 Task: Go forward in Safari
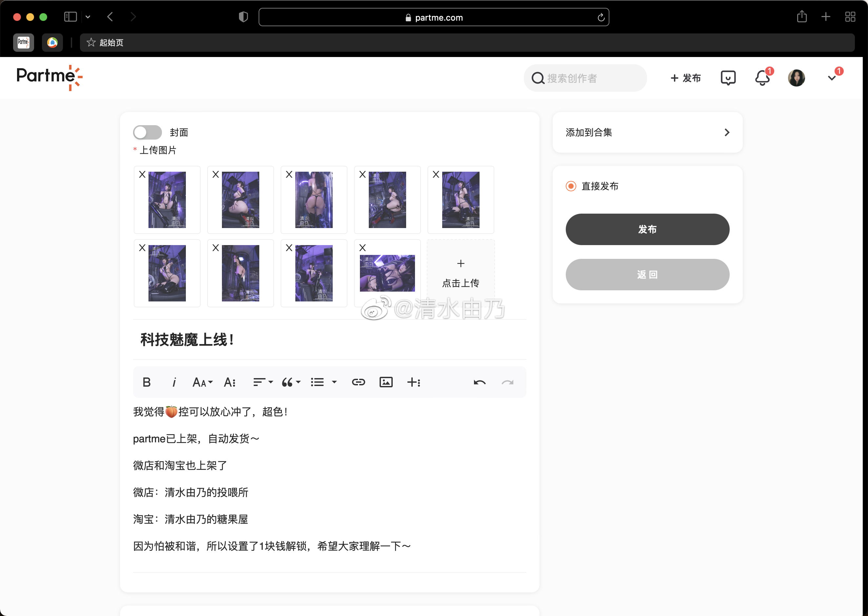(x=133, y=17)
